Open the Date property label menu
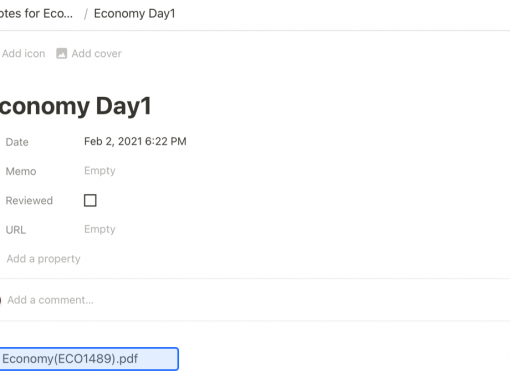Screen dimensions: 510x382 click(17, 142)
